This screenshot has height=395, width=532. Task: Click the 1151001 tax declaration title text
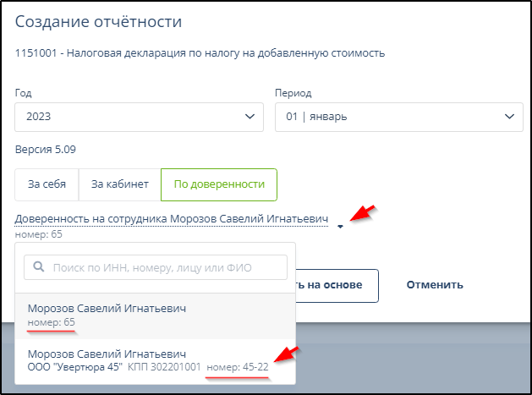(x=200, y=52)
